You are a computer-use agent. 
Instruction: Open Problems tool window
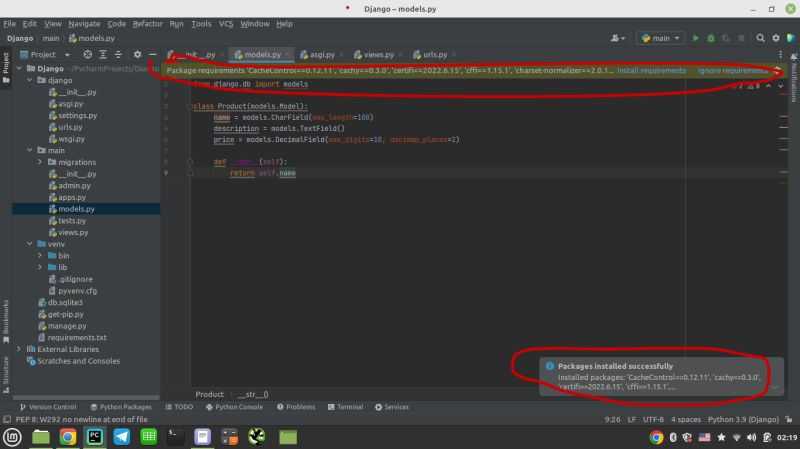pyautogui.click(x=295, y=407)
